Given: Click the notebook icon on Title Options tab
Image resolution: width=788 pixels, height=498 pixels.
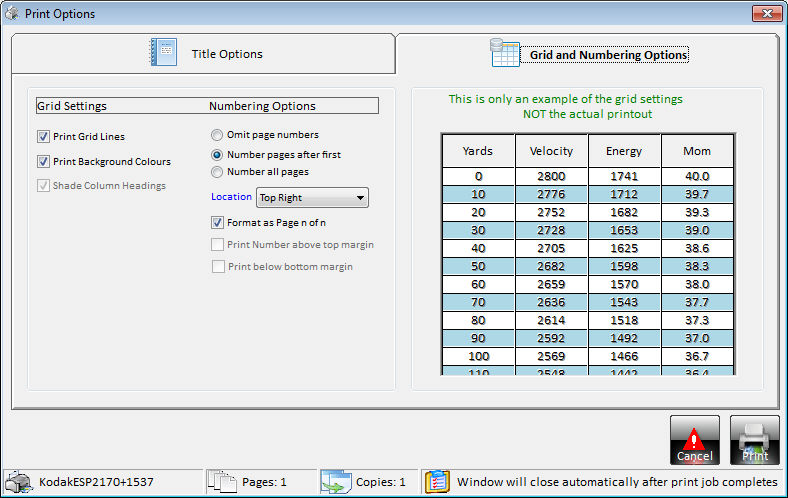Looking at the screenshot, I should (x=163, y=53).
